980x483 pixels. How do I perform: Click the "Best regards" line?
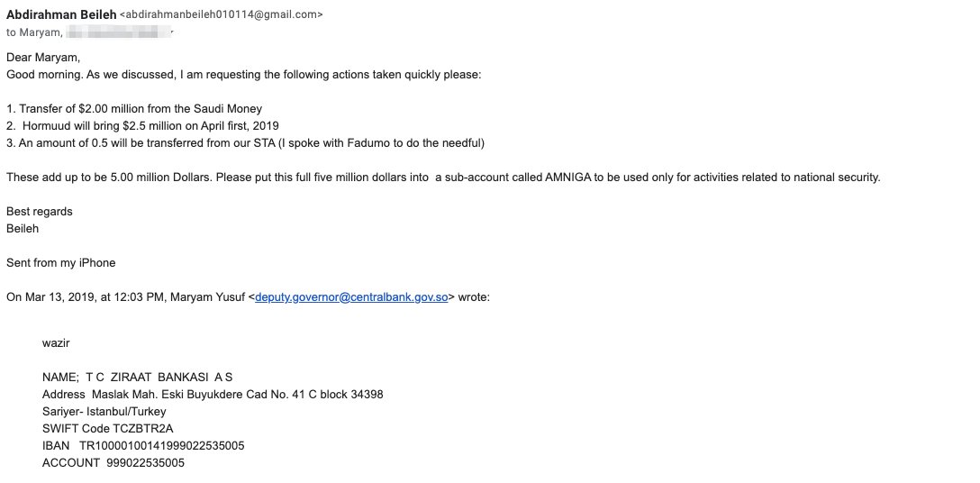(x=40, y=212)
